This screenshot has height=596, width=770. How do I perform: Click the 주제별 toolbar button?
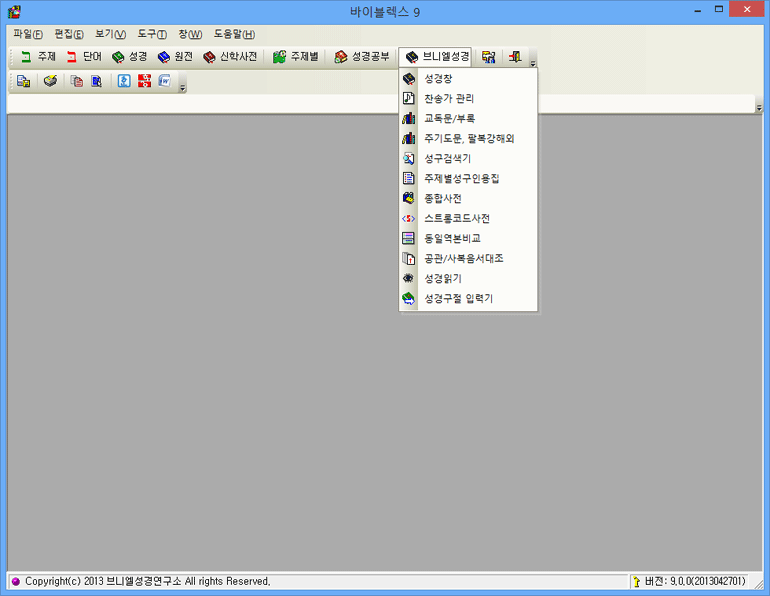click(296, 57)
